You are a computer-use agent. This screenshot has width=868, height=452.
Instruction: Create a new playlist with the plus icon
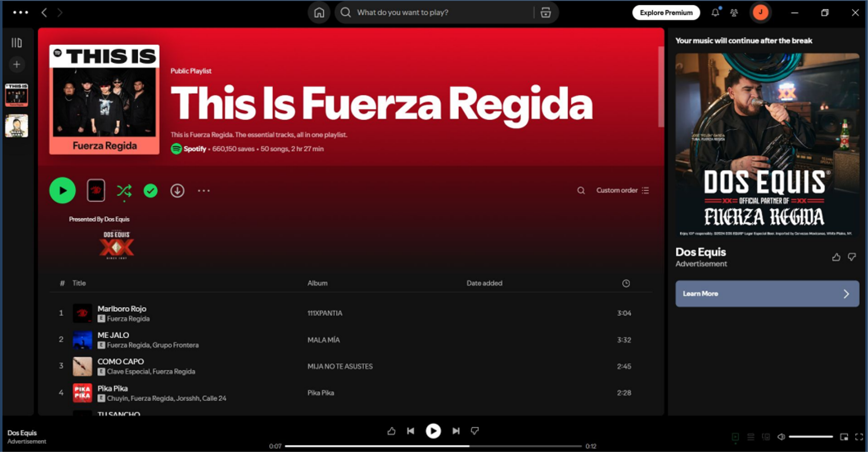[16, 64]
